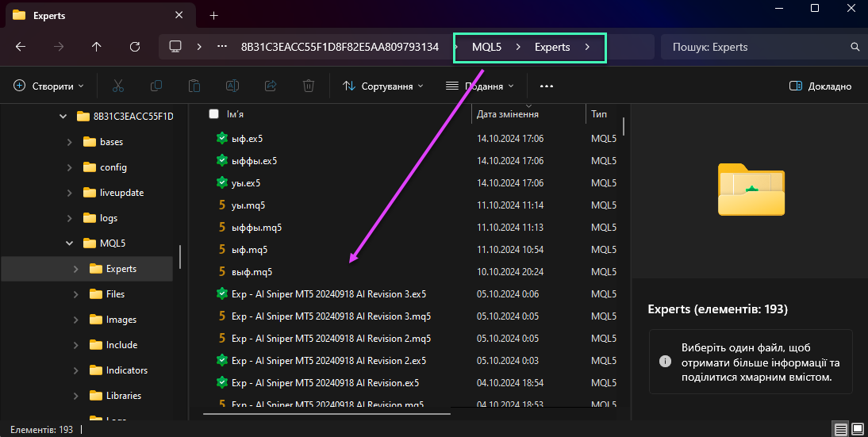Open the Сортування dropdown

tap(383, 86)
